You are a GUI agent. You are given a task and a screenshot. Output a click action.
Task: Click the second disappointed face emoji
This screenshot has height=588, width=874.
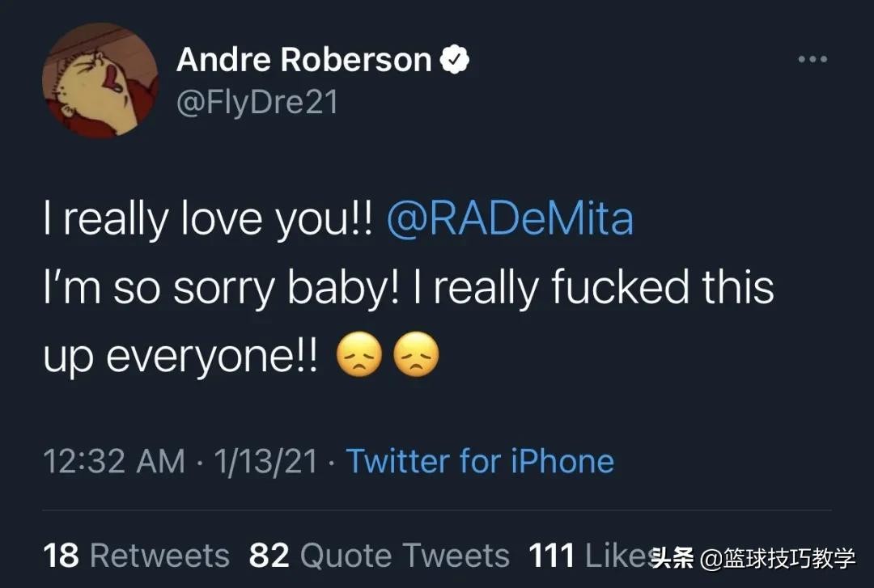416,355
